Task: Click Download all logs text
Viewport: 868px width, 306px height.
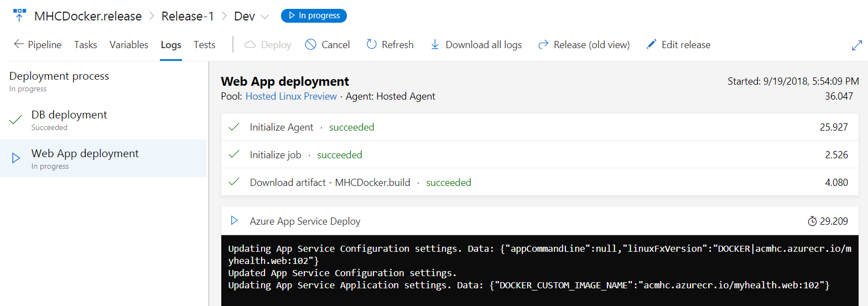Action: coord(484,45)
